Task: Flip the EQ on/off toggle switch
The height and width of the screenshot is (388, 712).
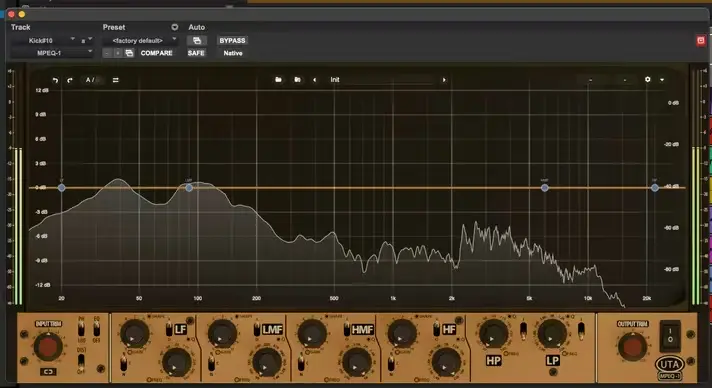Action: (x=96, y=327)
